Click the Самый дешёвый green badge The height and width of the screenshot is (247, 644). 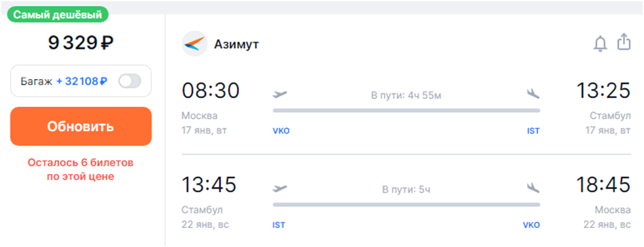(x=57, y=15)
